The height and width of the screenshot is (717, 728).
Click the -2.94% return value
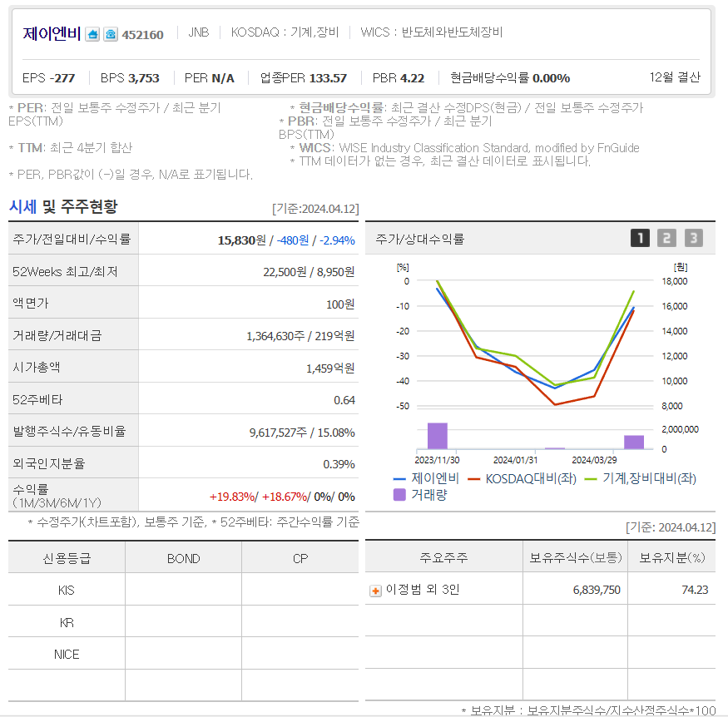[337, 240]
